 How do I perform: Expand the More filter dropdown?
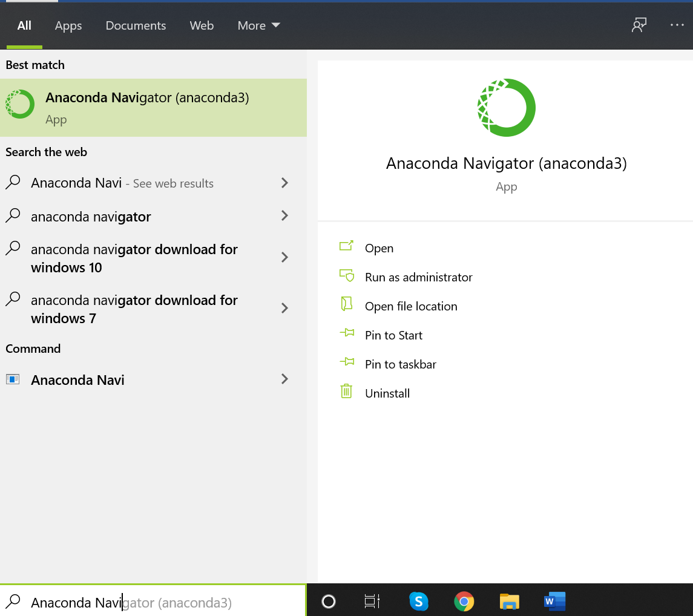point(258,25)
